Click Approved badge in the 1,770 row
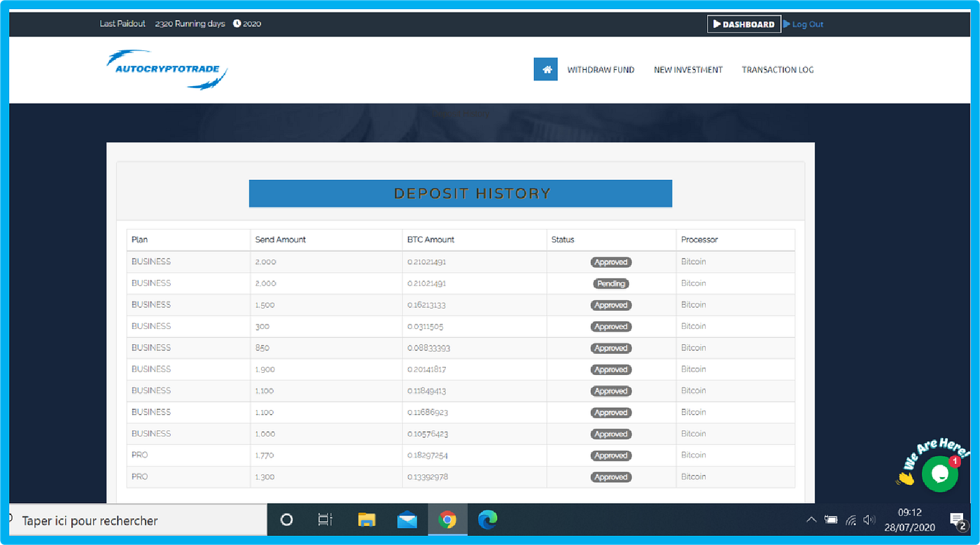980x545 pixels. point(611,455)
